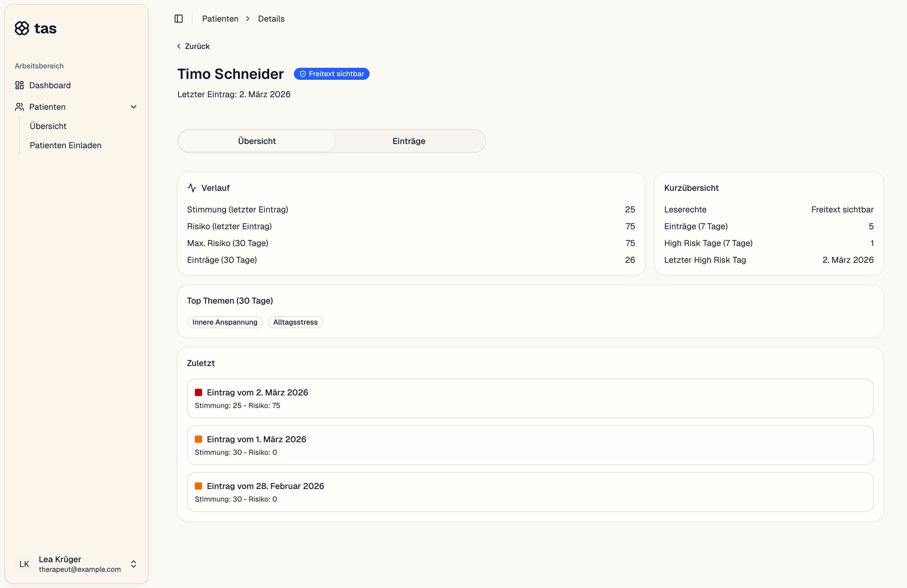Click the Patienten people icon
The image size is (907, 588).
(x=20, y=107)
